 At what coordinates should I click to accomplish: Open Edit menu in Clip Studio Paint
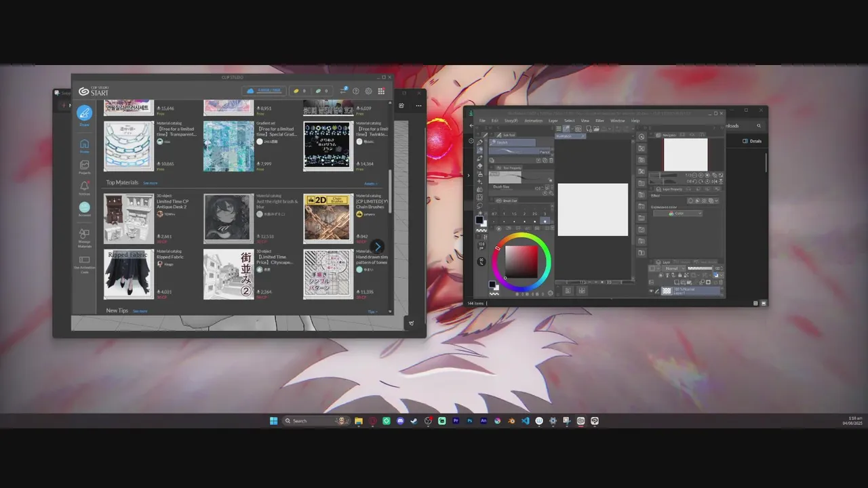coord(494,121)
